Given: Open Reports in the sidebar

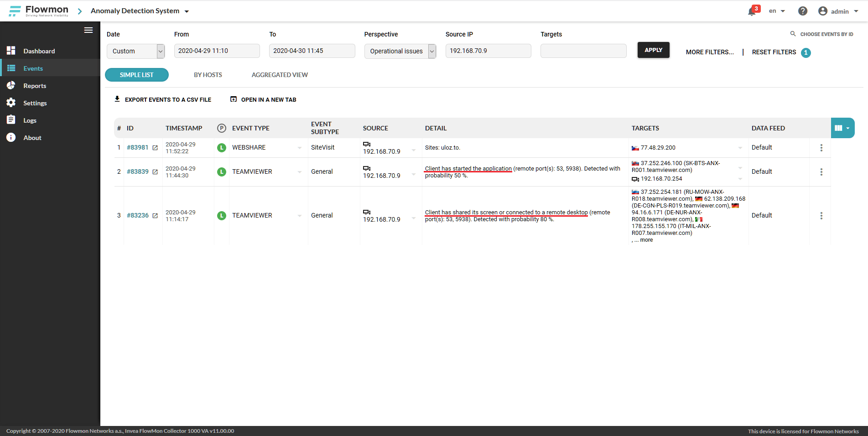Looking at the screenshot, I should click(x=35, y=86).
